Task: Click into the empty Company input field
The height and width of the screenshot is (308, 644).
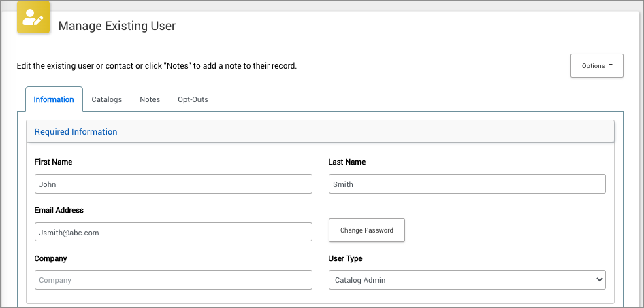Action: point(173,280)
